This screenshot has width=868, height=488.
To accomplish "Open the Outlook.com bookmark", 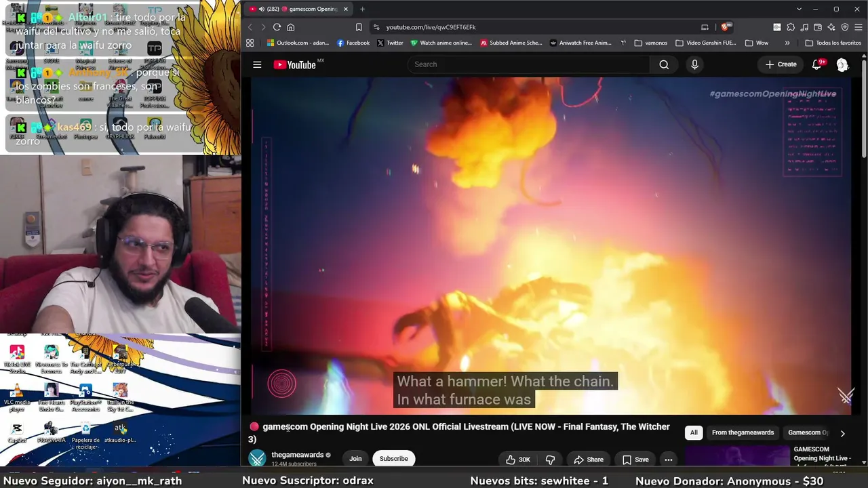I will pyautogui.click(x=298, y=43).
